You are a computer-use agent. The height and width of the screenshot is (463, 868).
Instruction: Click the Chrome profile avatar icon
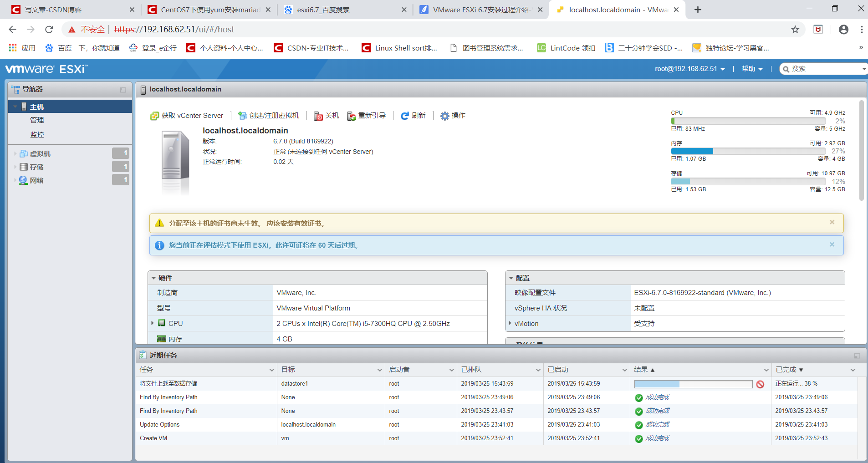[x=843, y=30]
